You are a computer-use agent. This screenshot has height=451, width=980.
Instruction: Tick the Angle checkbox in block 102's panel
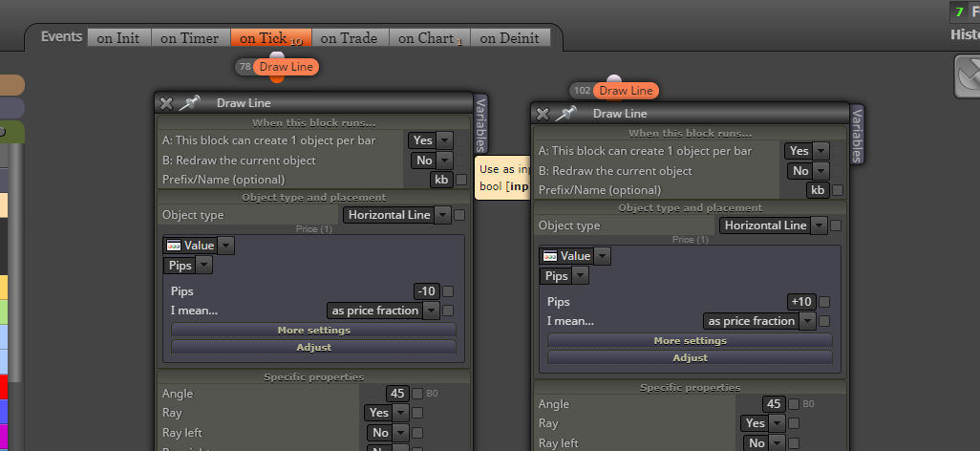794,405
